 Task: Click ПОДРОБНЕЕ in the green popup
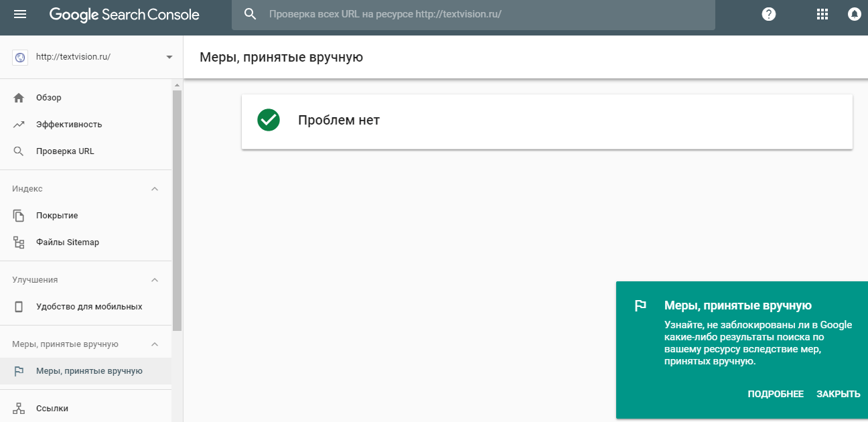click(775, 394)
